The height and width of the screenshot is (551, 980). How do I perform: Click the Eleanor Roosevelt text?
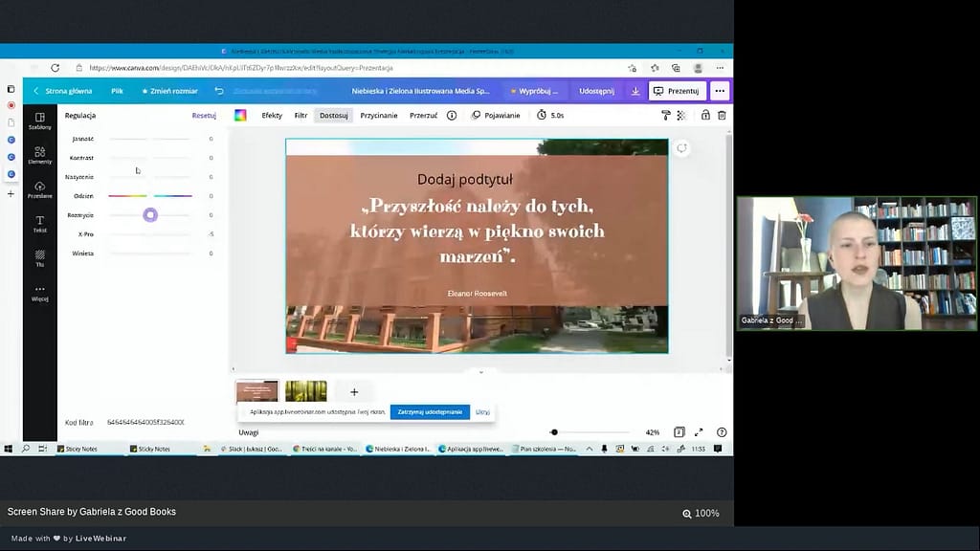[x=477, y=293]
